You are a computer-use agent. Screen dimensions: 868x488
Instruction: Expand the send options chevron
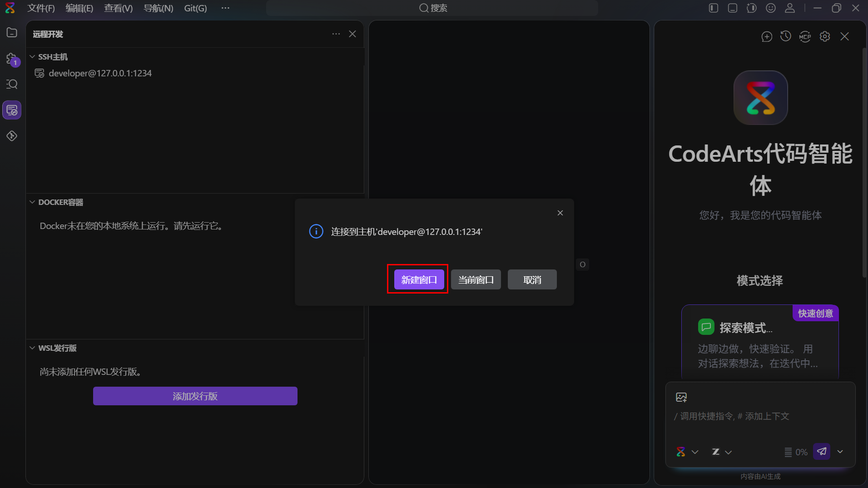point(840,452)
